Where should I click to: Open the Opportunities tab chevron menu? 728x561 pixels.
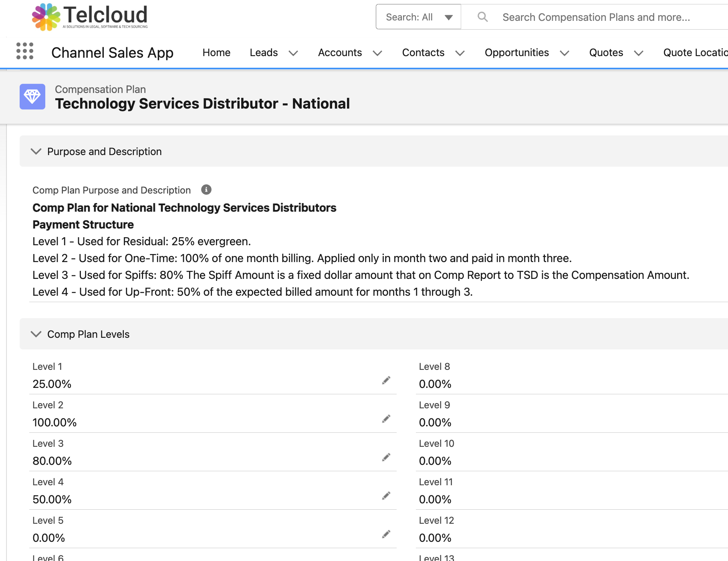(x=565, y=53)
